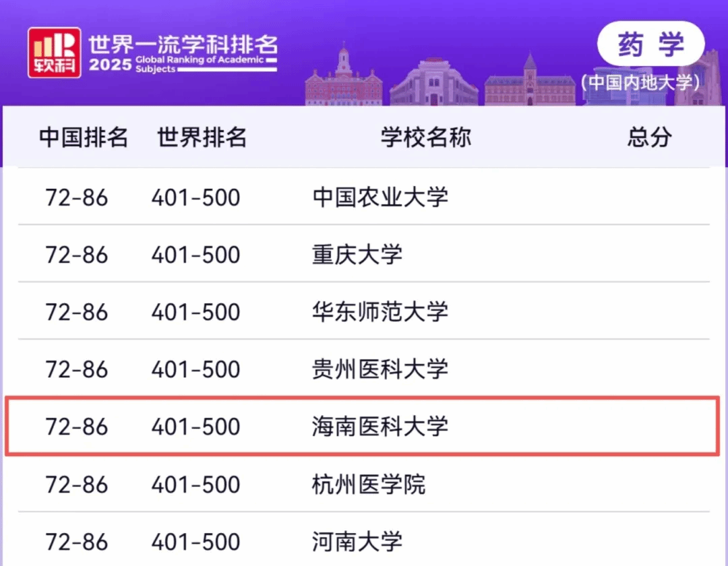Click the 2025 year label in header
The height and width of the screenshot is (566, 728).
[x=110, y=66]
